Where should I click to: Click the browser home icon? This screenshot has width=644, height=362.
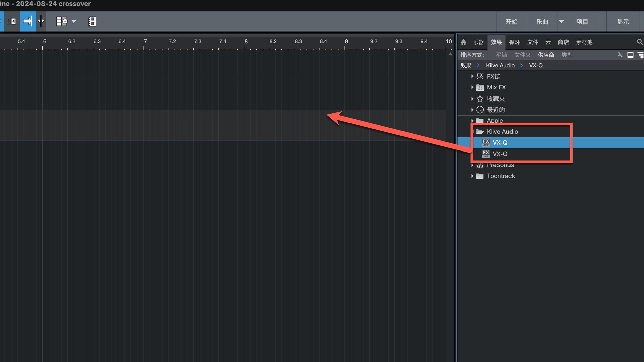pos(463,42)
